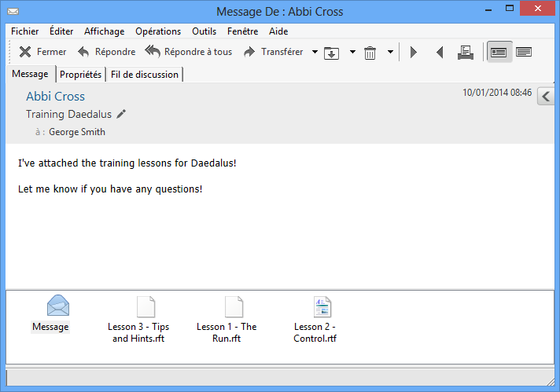Click the Training Daedalus subject text
This screenshot has width=560, height=392.
(68, 114)
